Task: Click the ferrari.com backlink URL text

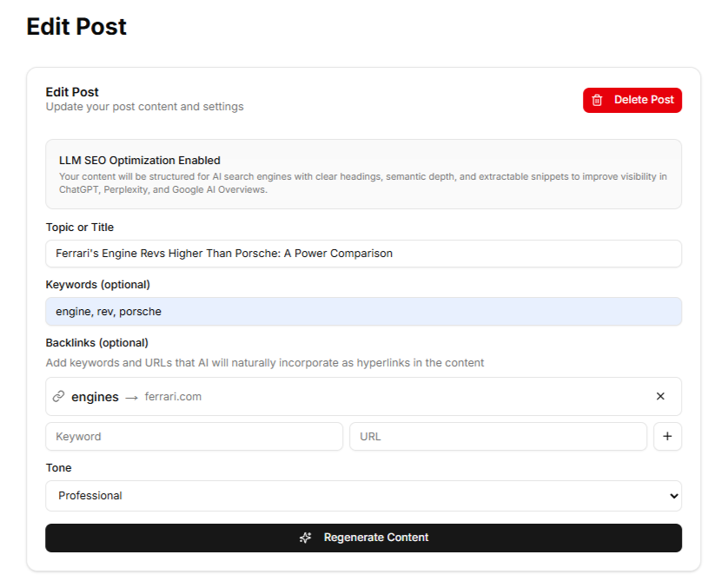Action: click(173, 397)
